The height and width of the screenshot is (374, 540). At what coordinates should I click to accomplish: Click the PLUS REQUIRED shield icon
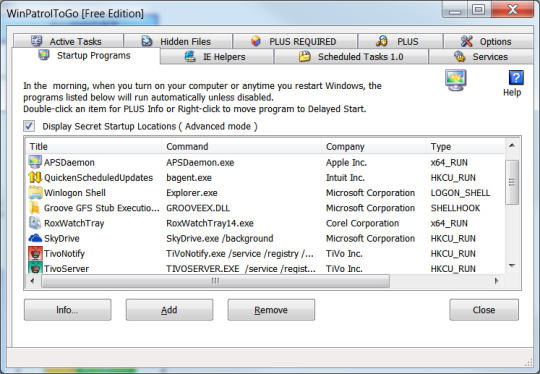pyautogui.click(x=256, y=41)
